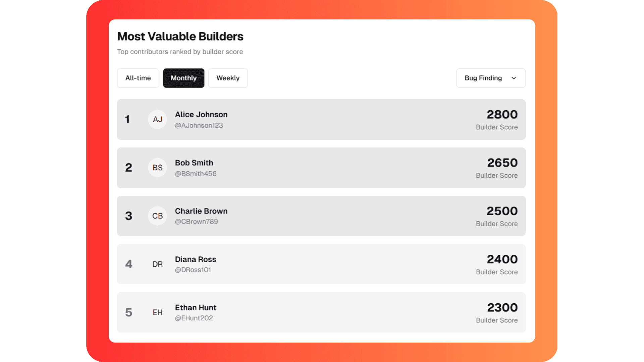This screenshot has height=362, width=644.
Task: Click the 2500 score for Charlie Brown
Action: pos(502,211)
